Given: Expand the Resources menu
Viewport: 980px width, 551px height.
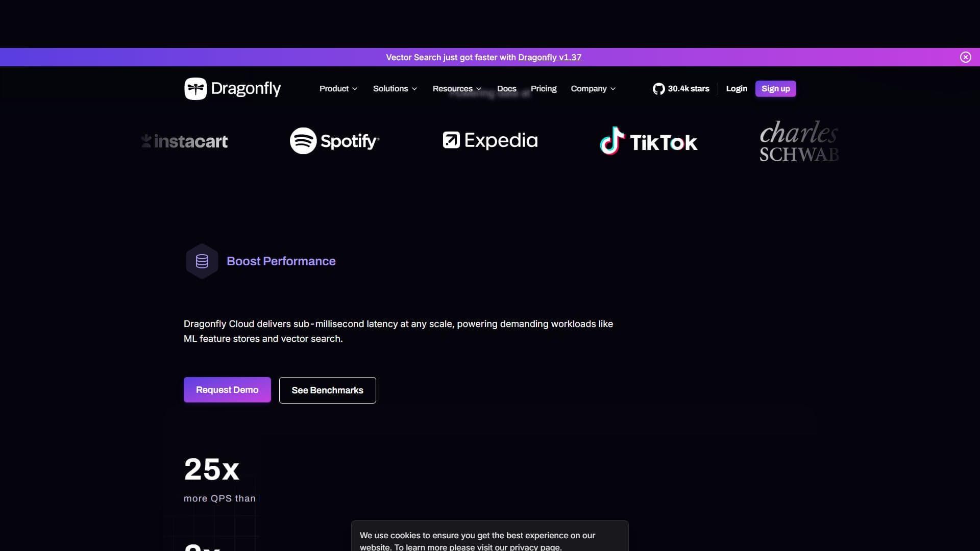Looking at the screenshot, I should coord(457,89).
